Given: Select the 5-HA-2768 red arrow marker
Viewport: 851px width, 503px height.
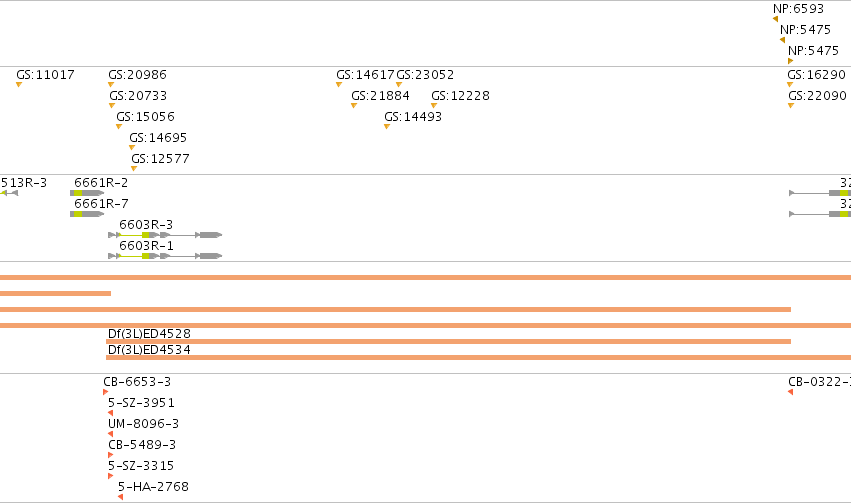Looking at the screenshot, I should click(x=120, y=497).
